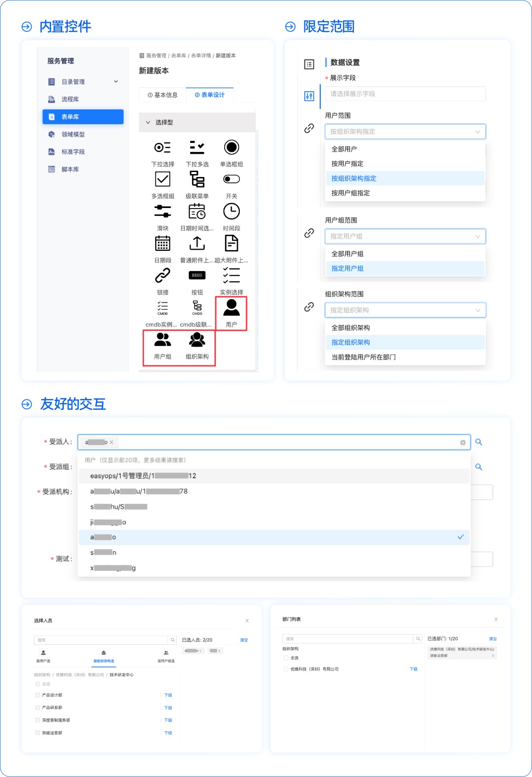
Task: Check the 效能运营部 checkbox
Action: 37,733
